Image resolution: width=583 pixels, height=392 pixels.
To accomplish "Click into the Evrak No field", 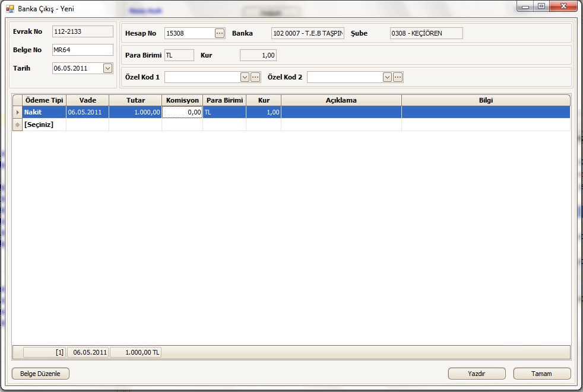I will (x=83, y=31).
